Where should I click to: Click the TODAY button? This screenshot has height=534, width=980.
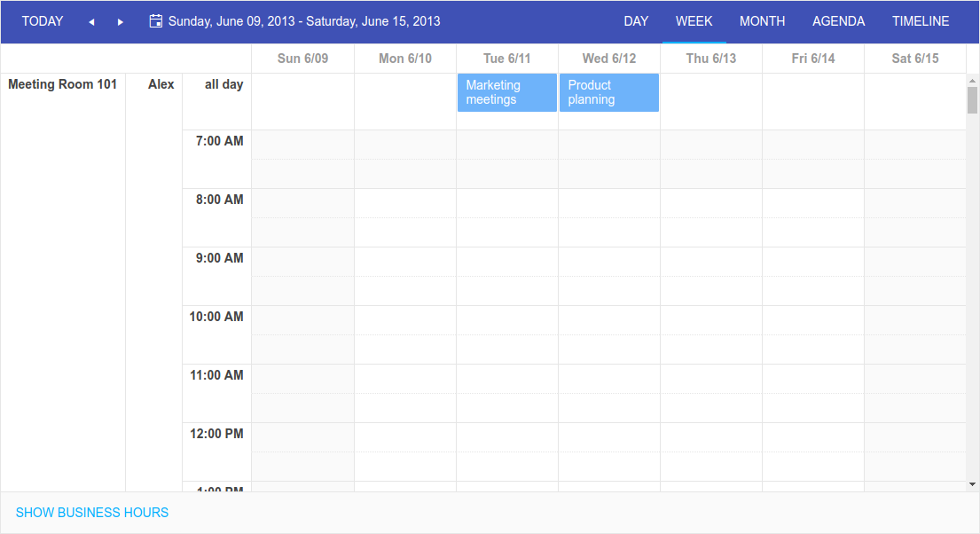pyautogui.click(x=43, y=21)
